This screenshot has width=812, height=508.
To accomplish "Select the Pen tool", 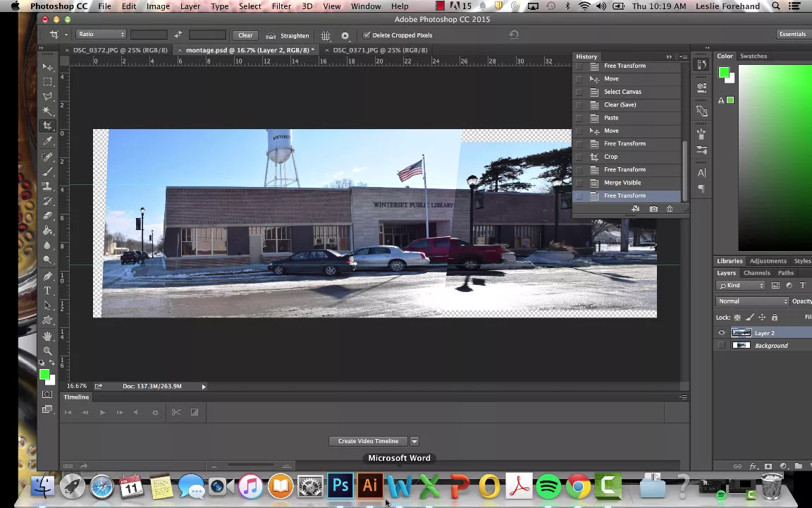I will (x=47, y=276).
